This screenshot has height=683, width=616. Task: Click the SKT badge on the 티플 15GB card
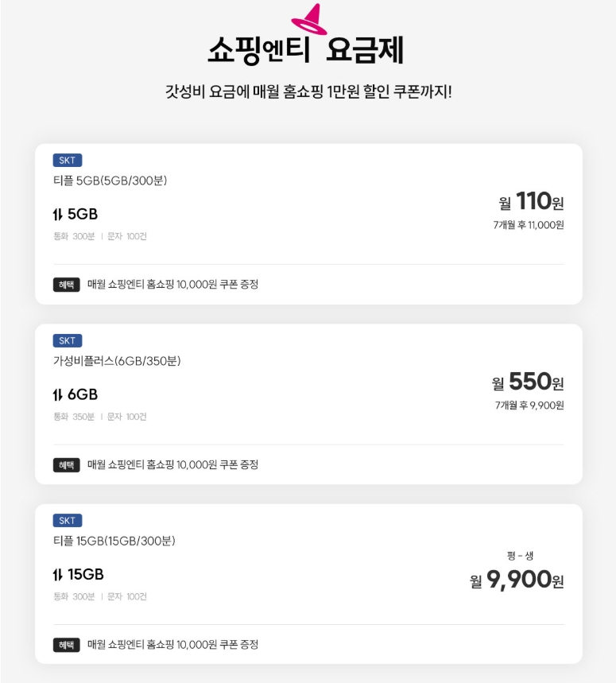point(68,521)
